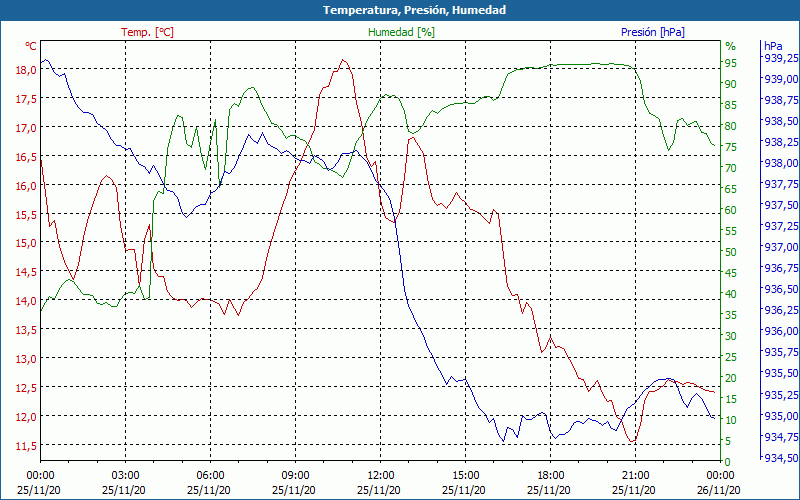Screen dimensions: 800x500
Task: Click the '936,00' pressure axis tick
Action: [782, 331]
